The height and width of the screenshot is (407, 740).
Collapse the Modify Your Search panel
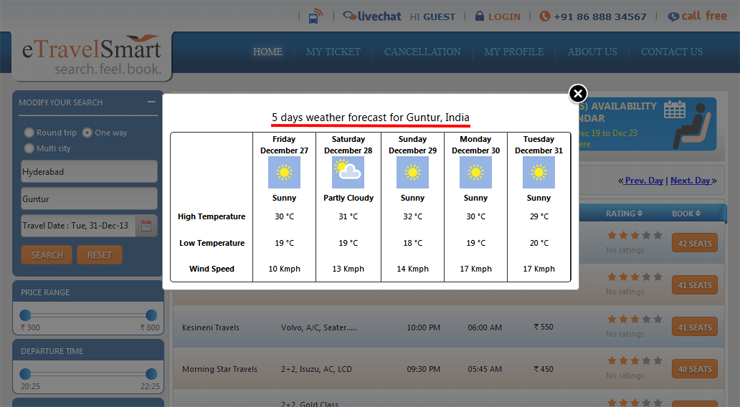(151, 102)
